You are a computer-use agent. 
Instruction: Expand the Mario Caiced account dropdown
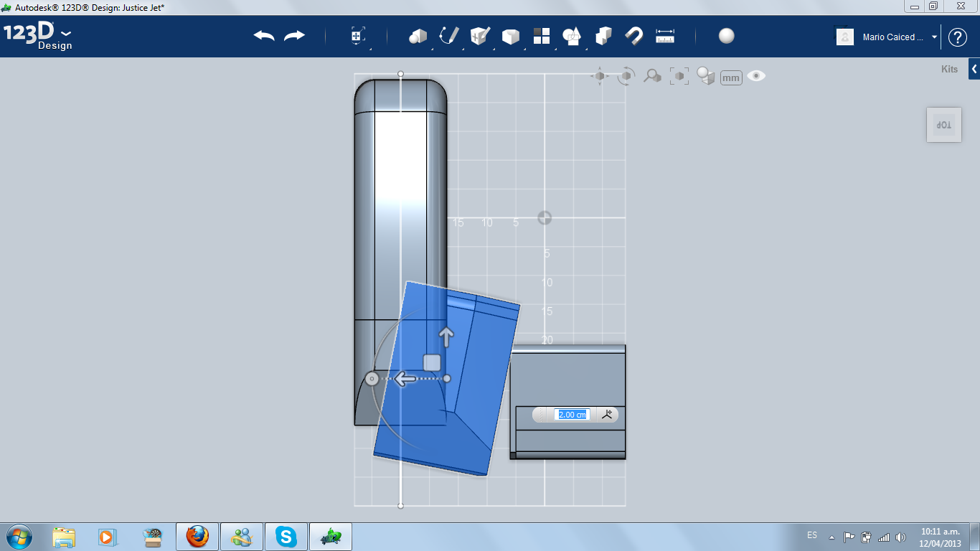click(934, 37)
